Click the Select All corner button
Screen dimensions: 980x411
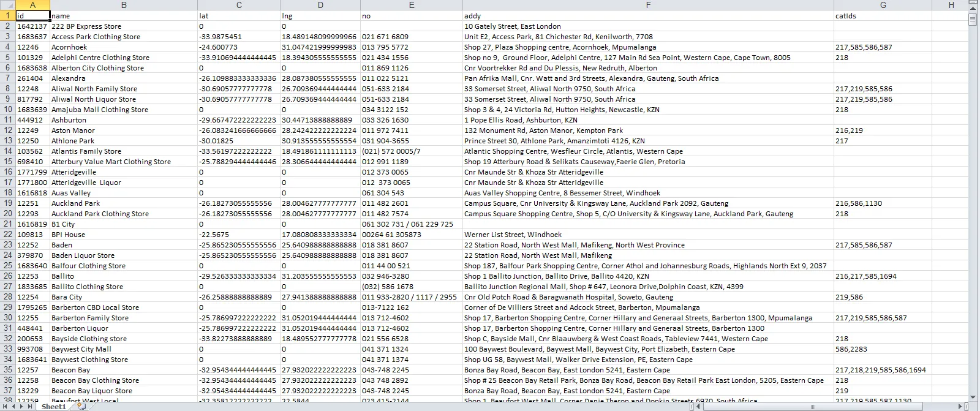(7, 5)
